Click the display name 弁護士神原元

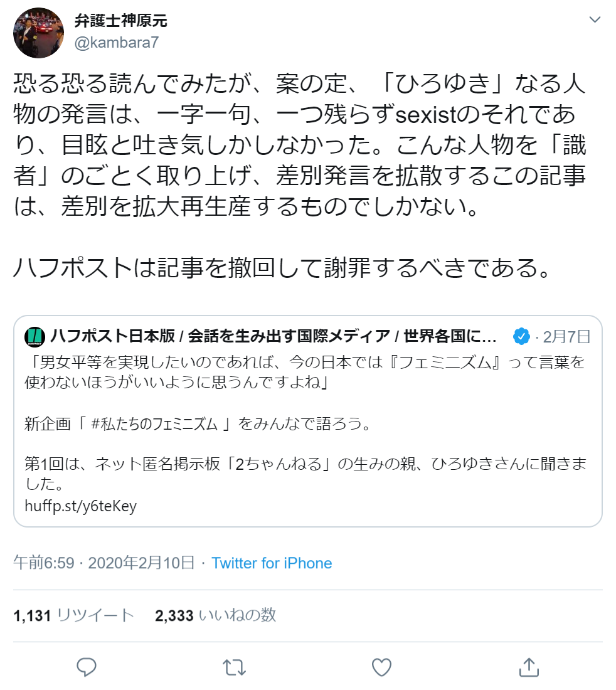coord(120,20)
